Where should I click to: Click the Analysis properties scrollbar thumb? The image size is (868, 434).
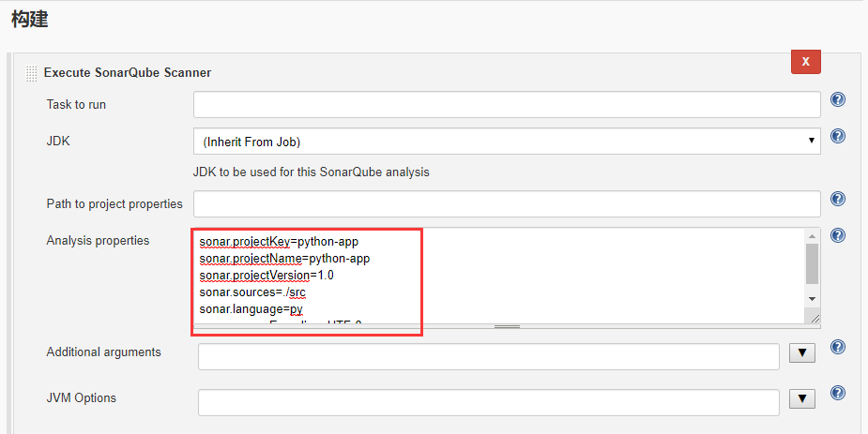click(812, 263)
